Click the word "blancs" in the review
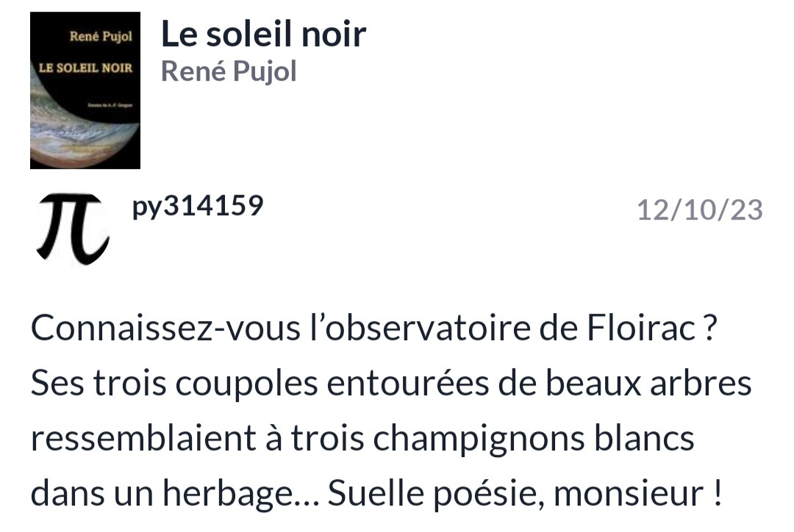 pyautogui.click(x=649, y=439)
